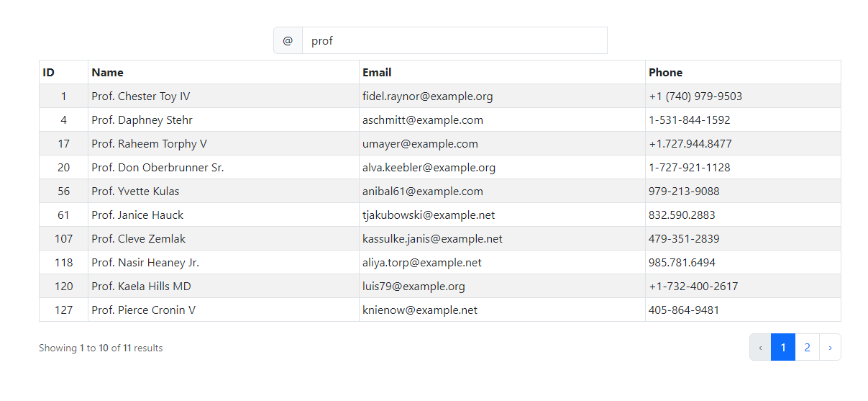The width and height of the screenshot is (868, 401).
Task: Click email kassulke.janis@example.net
Action: [432, 238]
